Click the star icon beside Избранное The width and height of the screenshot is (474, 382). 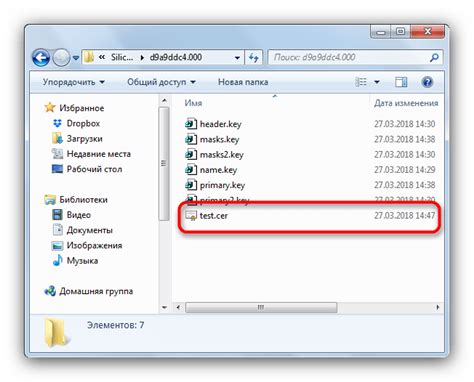click(50, 108)
